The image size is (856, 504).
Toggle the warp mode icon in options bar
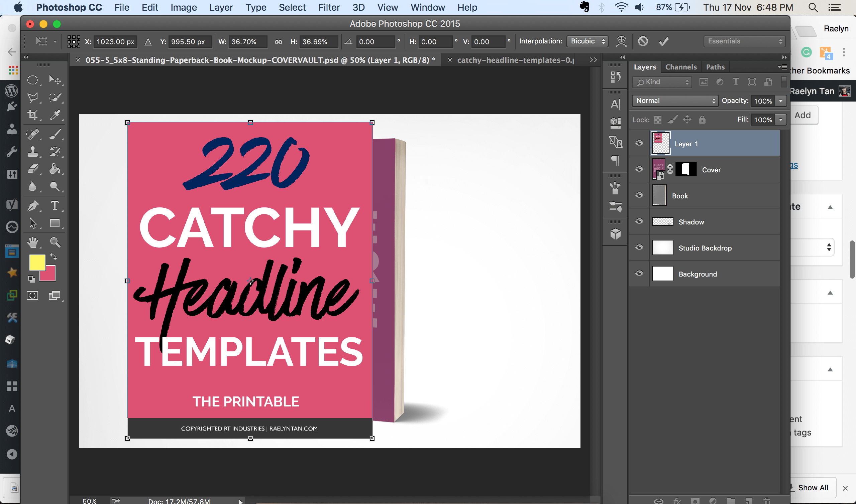[621, 41]
